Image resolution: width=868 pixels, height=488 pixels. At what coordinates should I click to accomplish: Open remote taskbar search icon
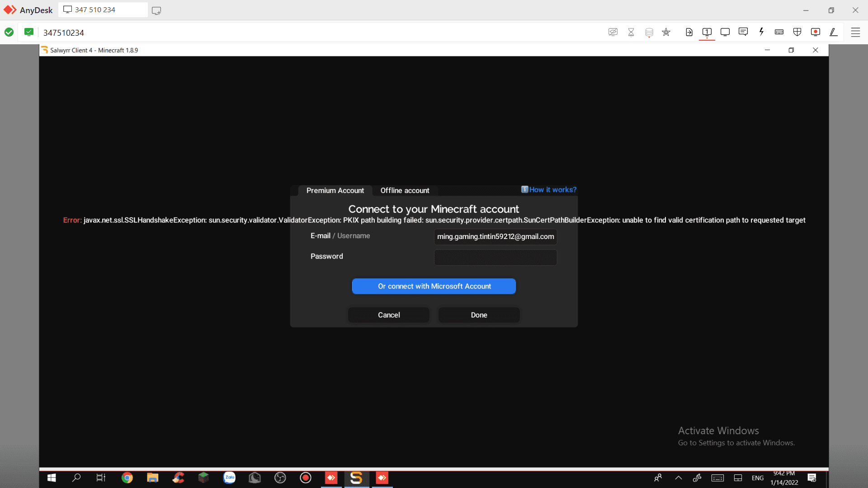point(76,478)
